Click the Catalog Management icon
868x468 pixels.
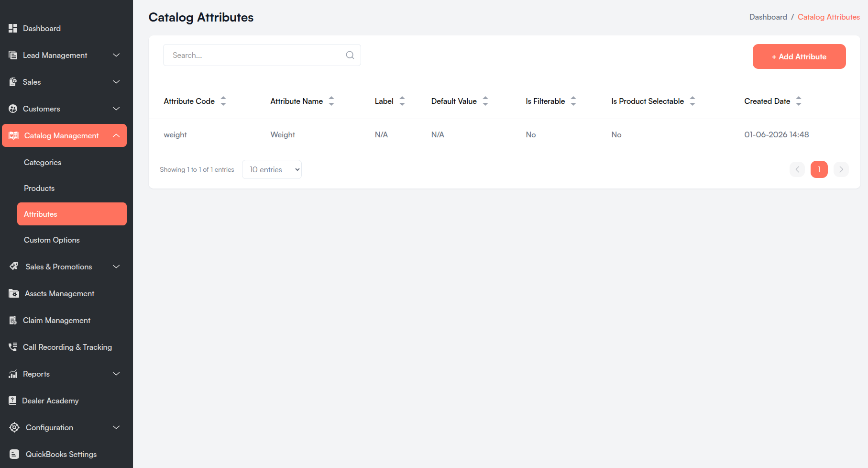coord(14,135)
